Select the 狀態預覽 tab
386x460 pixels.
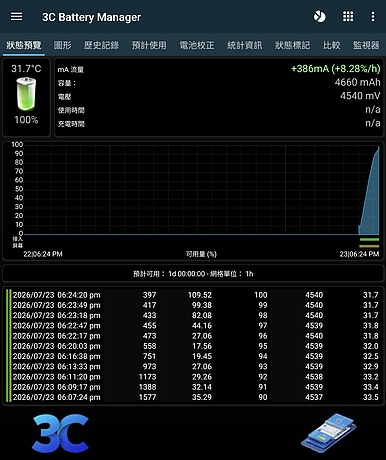24,45
